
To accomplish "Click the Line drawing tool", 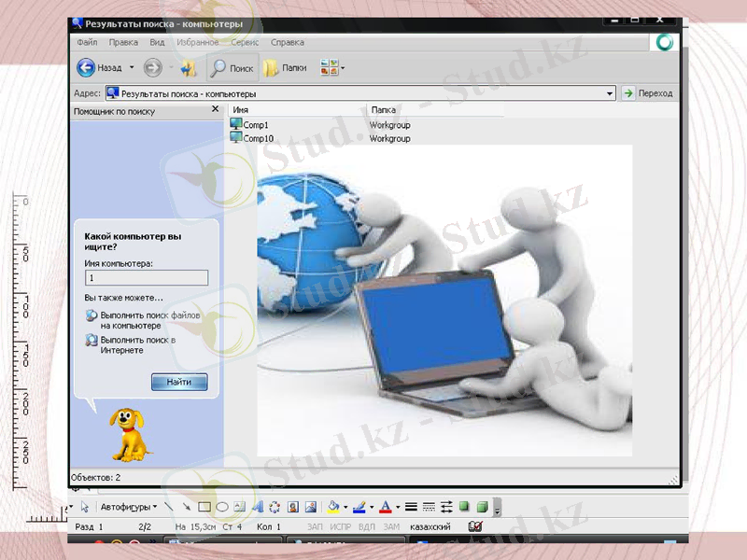I will click(x=169, y=507).
